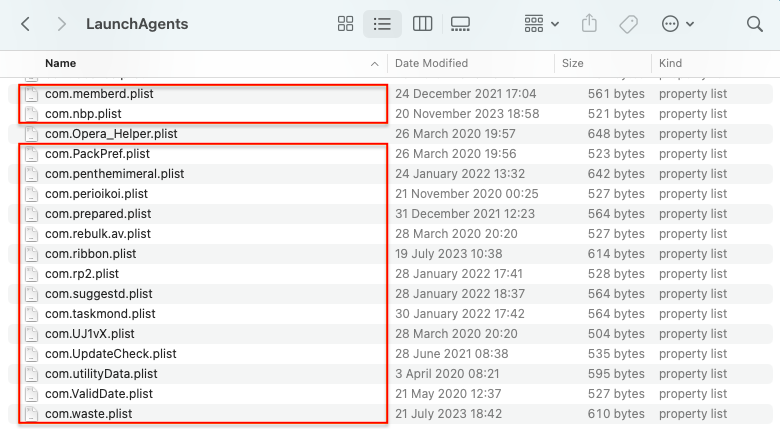Viewport: 780px width, 431px height.
Task: Select com.rp2.plist file name
Action: (x=82, y=274)
